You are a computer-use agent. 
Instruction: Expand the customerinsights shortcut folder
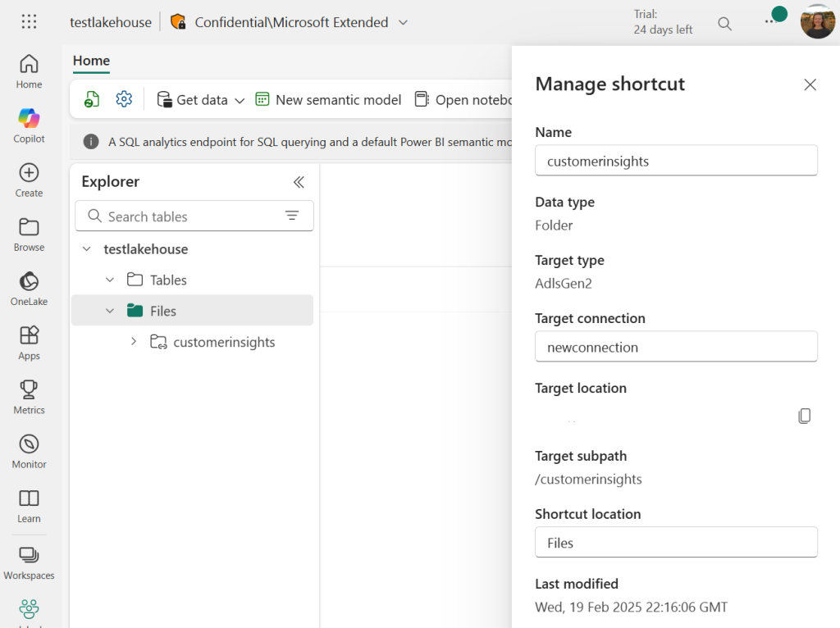[134, 342]
